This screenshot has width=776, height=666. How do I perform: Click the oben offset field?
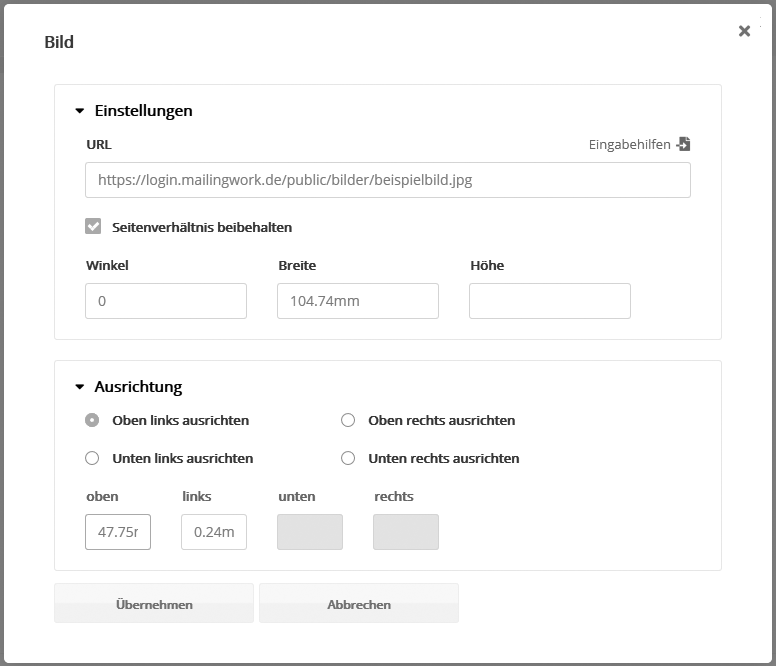pyautogui.click(x=118, y=532)
